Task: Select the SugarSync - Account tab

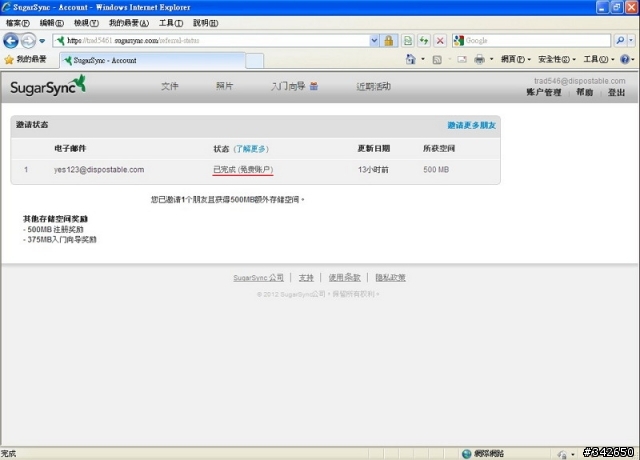Action: tap(153, 60)
